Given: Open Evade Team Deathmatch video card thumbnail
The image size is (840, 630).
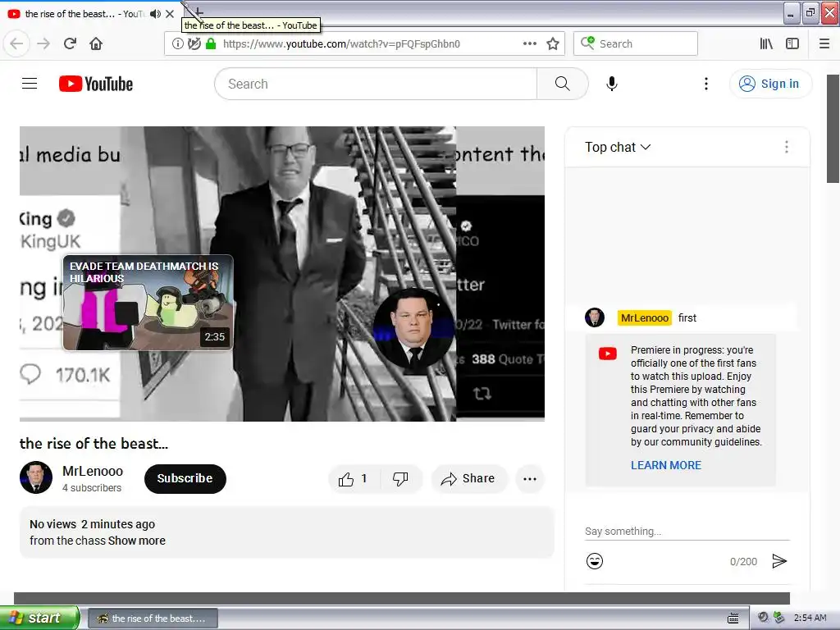Looking at the screenshot, I should click(148, 303).
